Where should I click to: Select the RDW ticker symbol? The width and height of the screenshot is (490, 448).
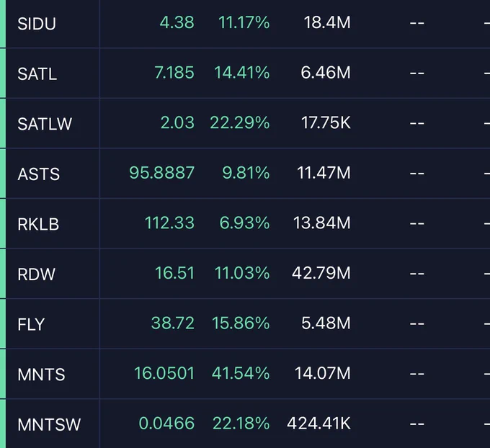(36, 274)
